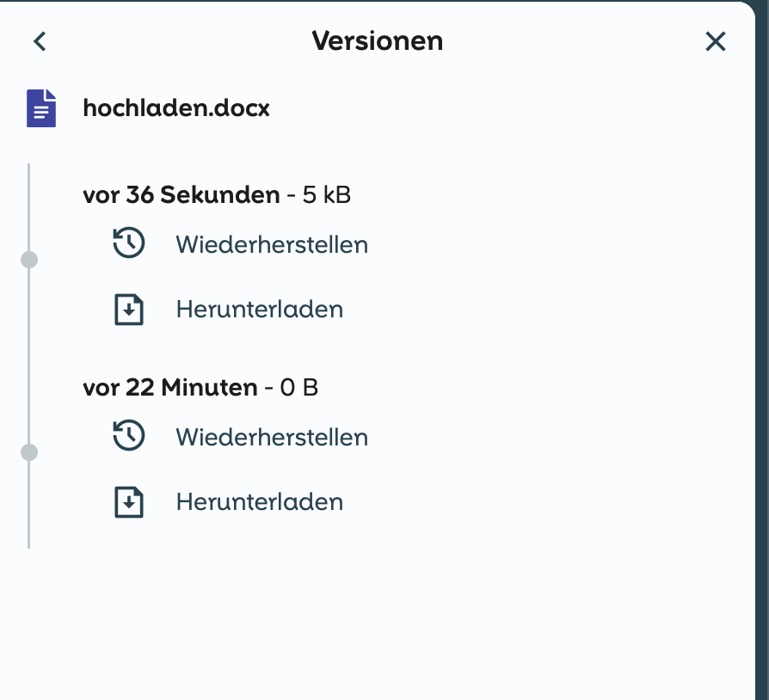Click Herunterladen for the 0 B version
The width and height of the screenshot is (769, 700).
pyautogui.click(x=259, y=502)
